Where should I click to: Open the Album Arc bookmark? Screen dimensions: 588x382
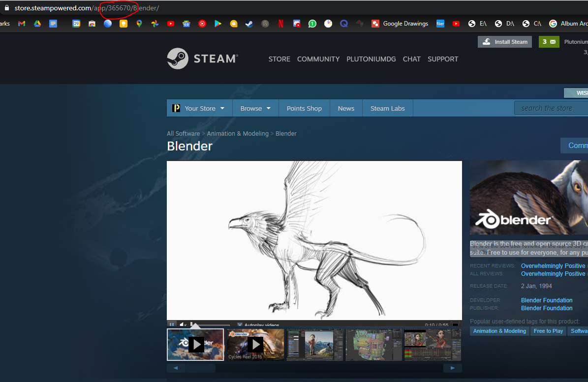pos(568,24)
